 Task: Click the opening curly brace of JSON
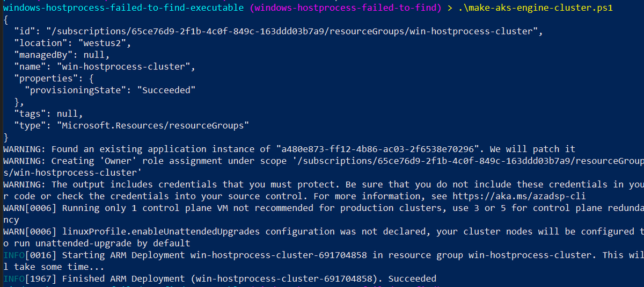click(5, 20)
